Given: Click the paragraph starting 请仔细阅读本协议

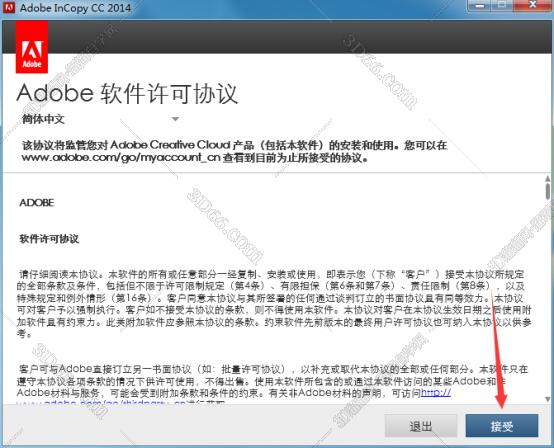Looking at the screenshot, I should (274, 304).
